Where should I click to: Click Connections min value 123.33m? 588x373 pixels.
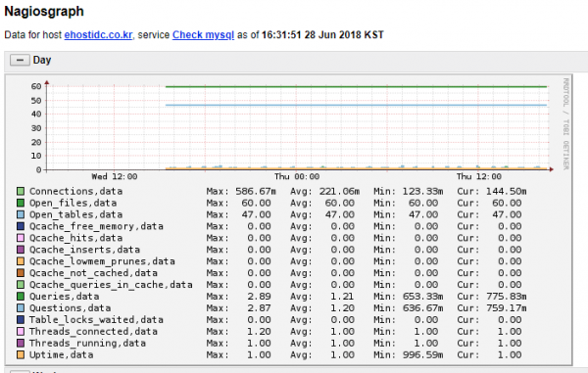tap(423, 191)
